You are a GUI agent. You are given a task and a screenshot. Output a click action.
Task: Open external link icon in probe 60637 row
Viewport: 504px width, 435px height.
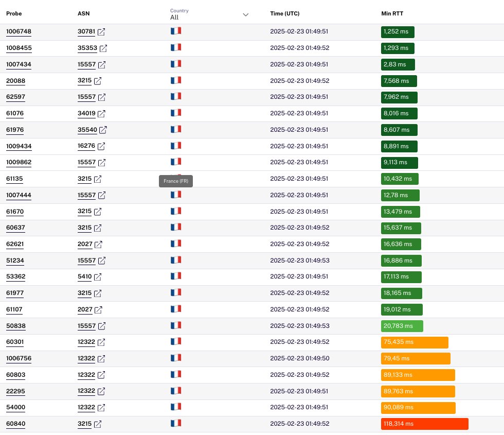pyautogui.click(x=98, y=228)
